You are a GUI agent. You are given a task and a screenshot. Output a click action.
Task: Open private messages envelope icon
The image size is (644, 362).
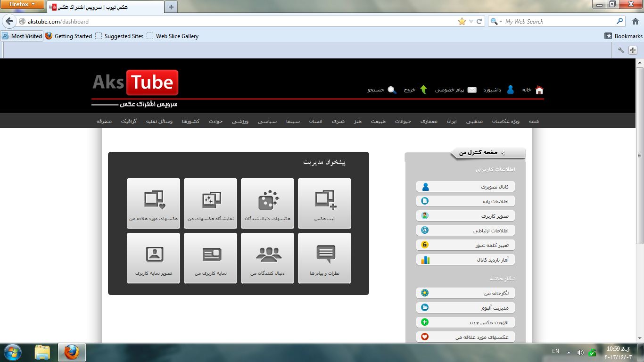tap(472, 90)
